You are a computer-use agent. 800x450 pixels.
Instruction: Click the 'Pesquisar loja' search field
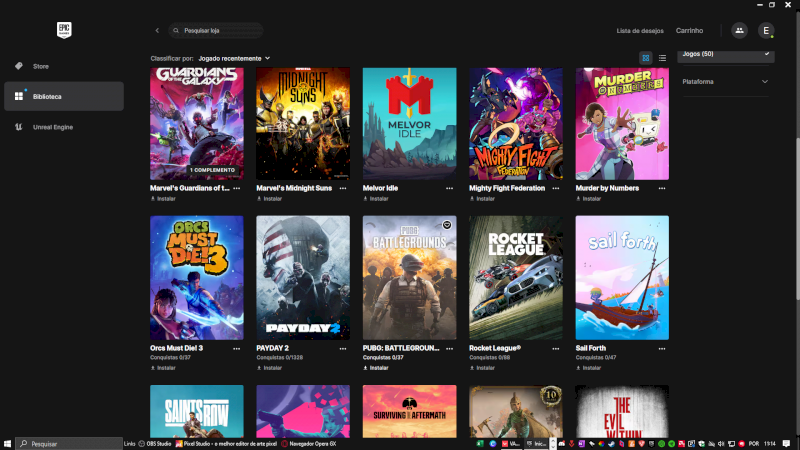tap(216, 31)
